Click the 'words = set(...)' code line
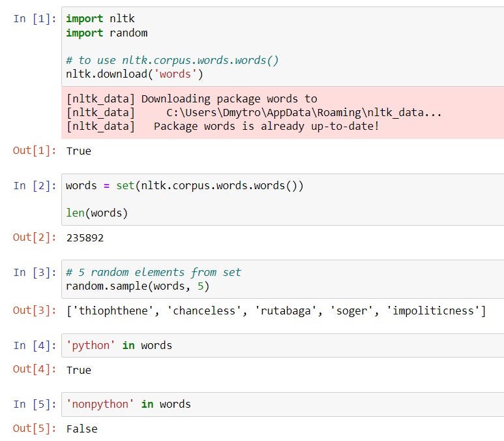Image resolution: width=504 pixels, height=441 pixels. pos(185,186)
